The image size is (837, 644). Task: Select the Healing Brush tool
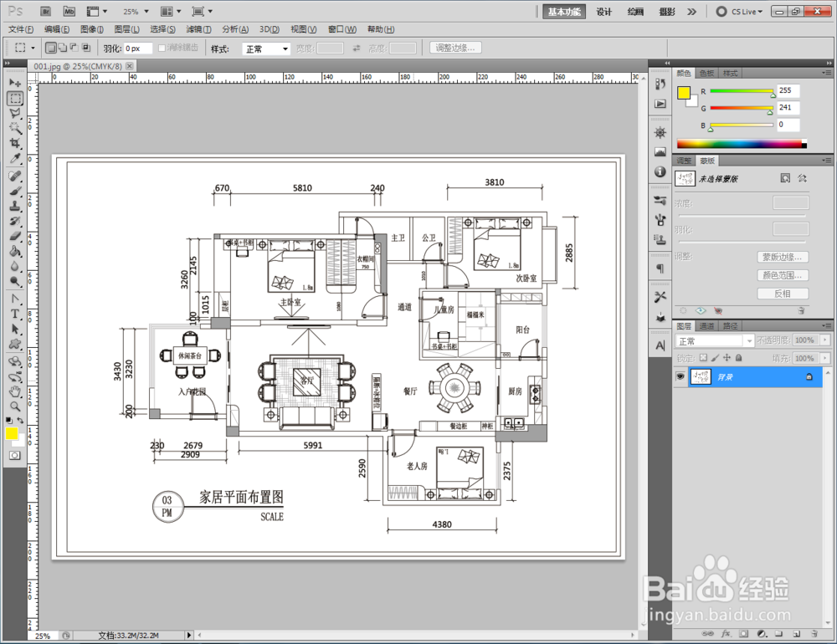[15, 176]
